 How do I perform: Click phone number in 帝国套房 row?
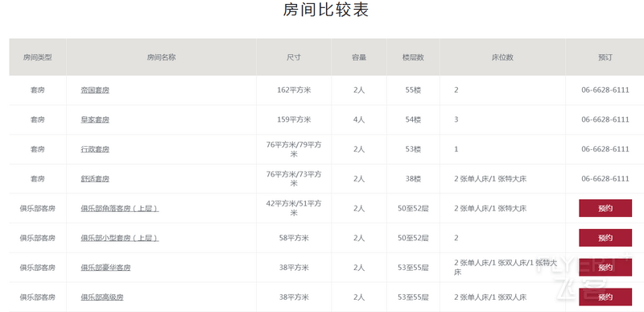[605, 90]
